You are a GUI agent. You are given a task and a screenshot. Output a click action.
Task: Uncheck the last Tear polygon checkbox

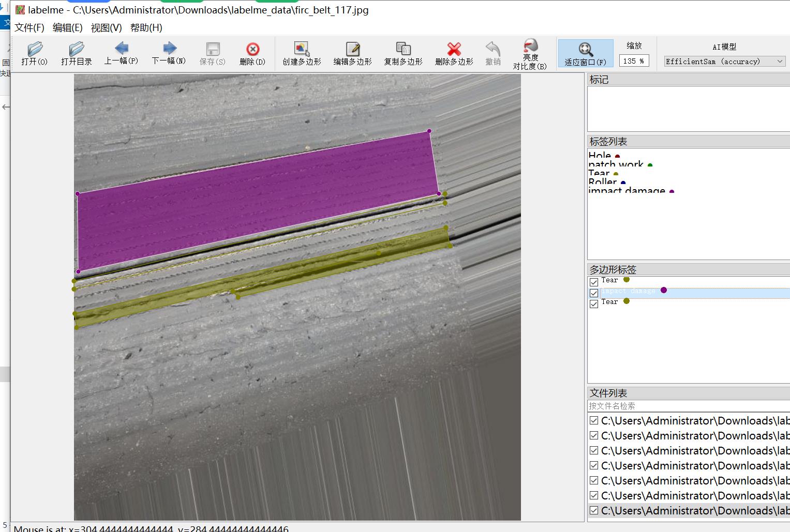594,304
